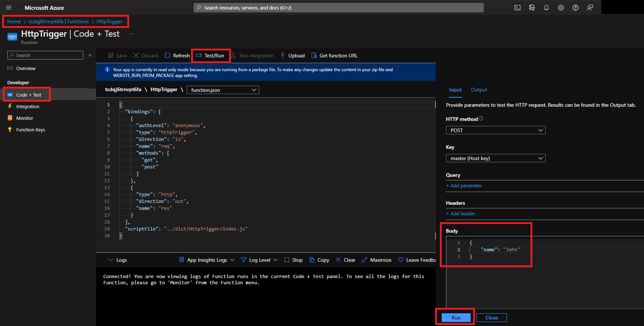Click + Add header under Headers
This screenshot has height=326, width=644.
pyautogui.click(x=461, y=213)
